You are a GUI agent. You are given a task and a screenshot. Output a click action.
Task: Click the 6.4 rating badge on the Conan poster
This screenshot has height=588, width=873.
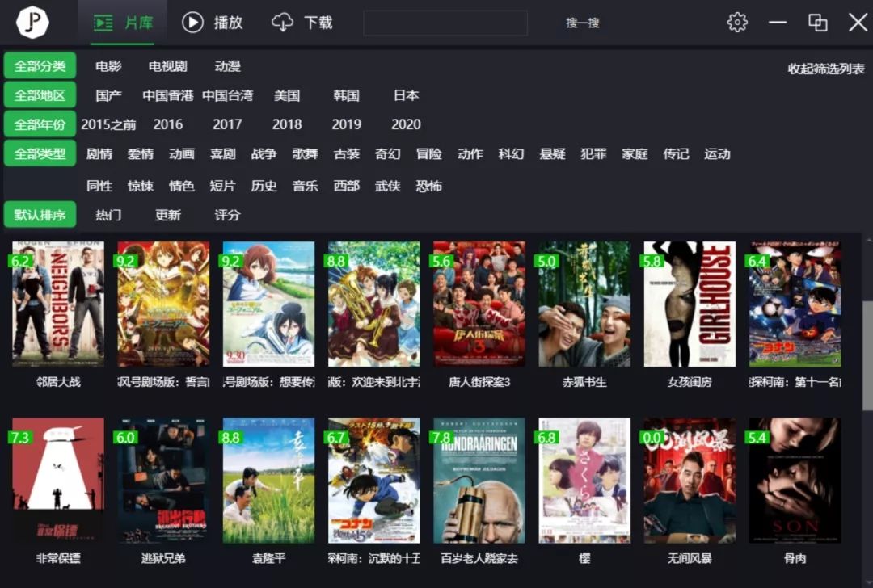pos(757,261)
